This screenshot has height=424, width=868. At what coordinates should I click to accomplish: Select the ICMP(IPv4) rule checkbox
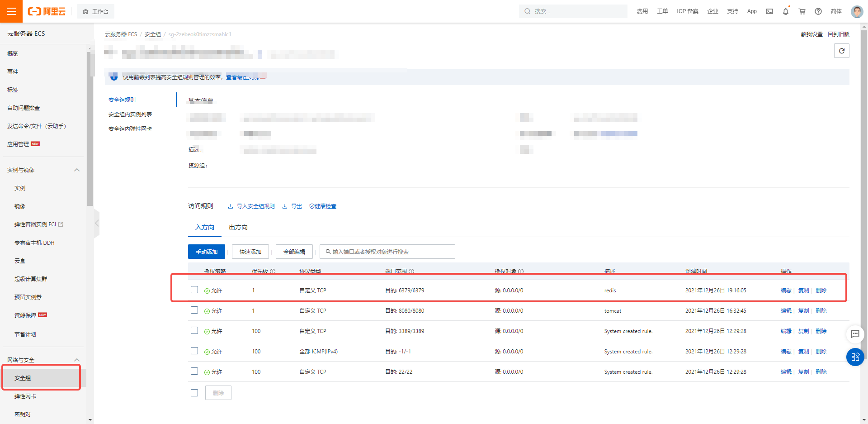pyautogui.click(x=194, y=351)
